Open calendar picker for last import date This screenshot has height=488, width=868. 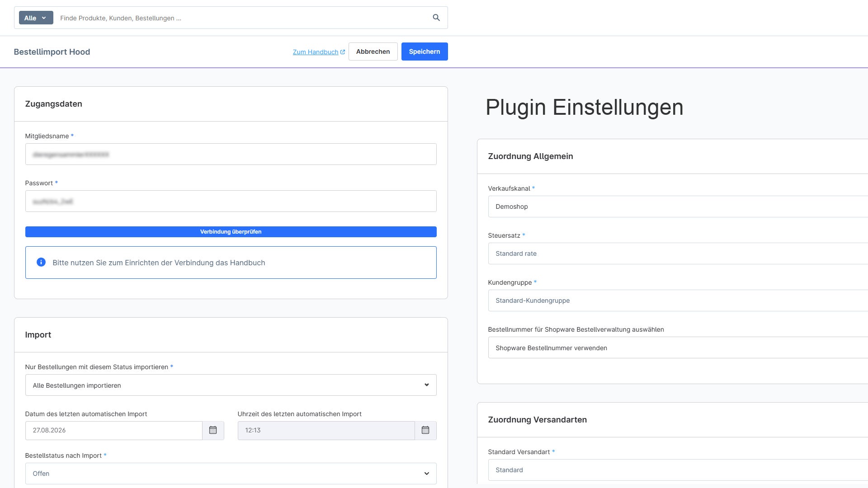click(213, 430)
